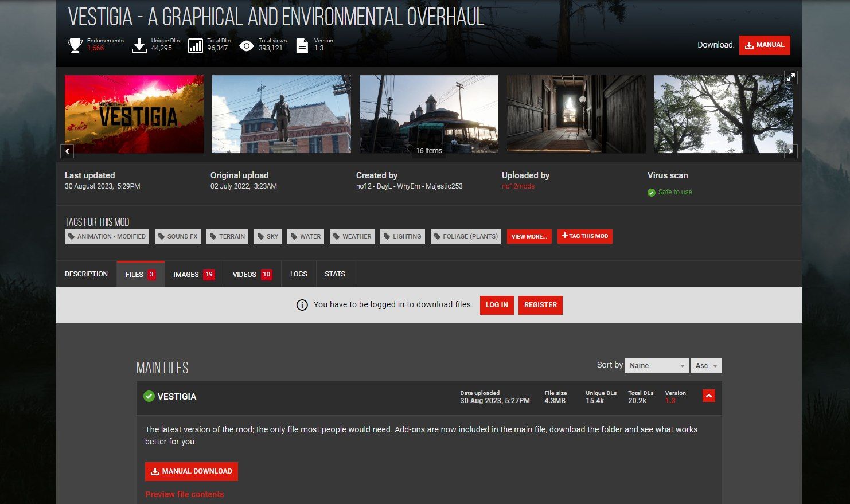Click the Total DLs bar chart icon
Image resolution: width=850 pixels, height=504 pixels.
pyautogui.click(x=196, y=46)
